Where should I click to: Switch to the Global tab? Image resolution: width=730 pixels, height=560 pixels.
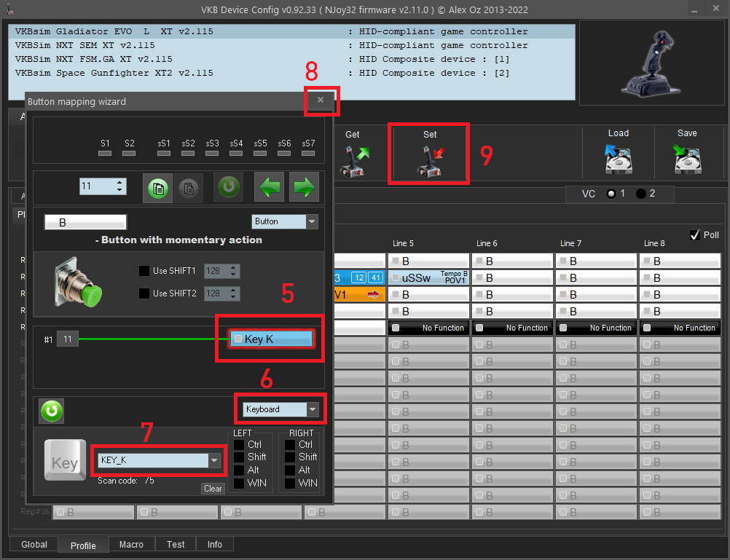click(34, 545)
